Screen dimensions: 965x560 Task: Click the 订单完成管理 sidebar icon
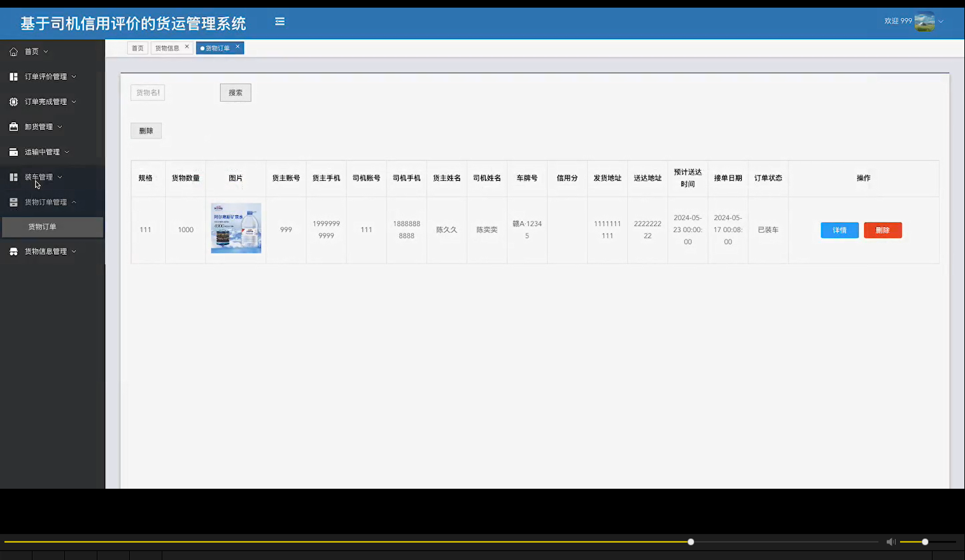click(13, 101)
